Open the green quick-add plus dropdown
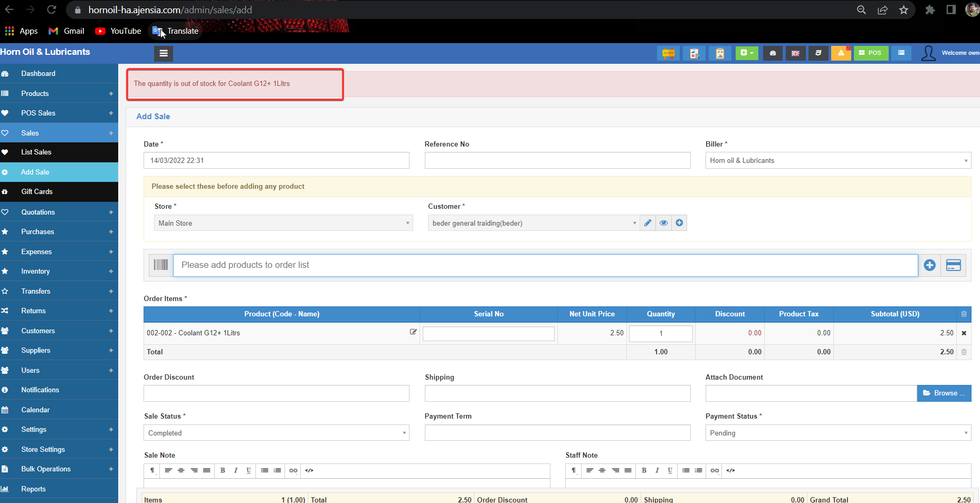This screenshot has width=980, height=503. [747, 53]
